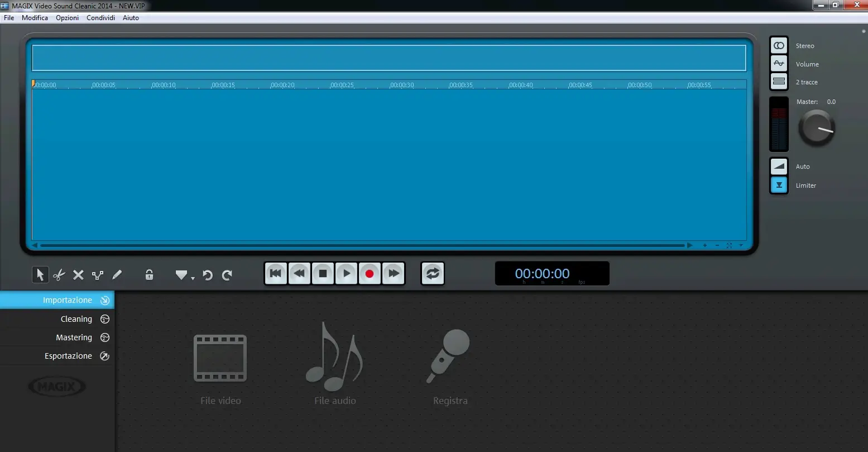The height and width of the screenshot is (452, 868).
Task: Import a File video
Action: click(220, 369)
